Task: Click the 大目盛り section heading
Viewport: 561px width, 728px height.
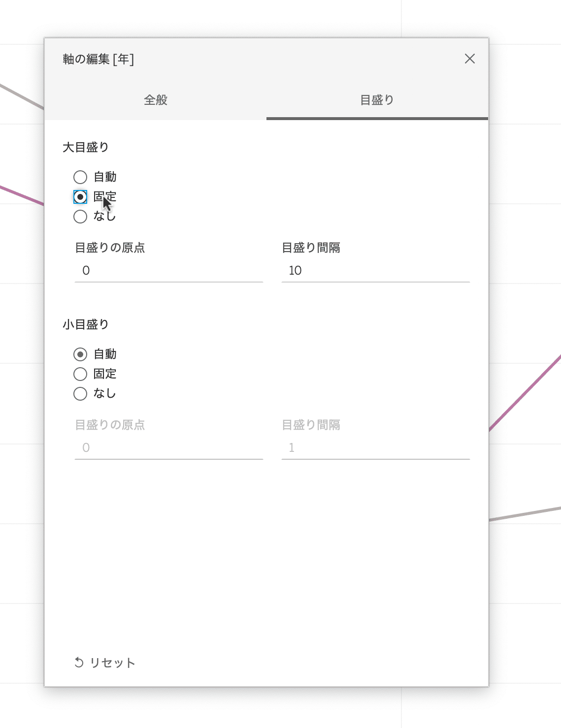Action: [86, 147]
